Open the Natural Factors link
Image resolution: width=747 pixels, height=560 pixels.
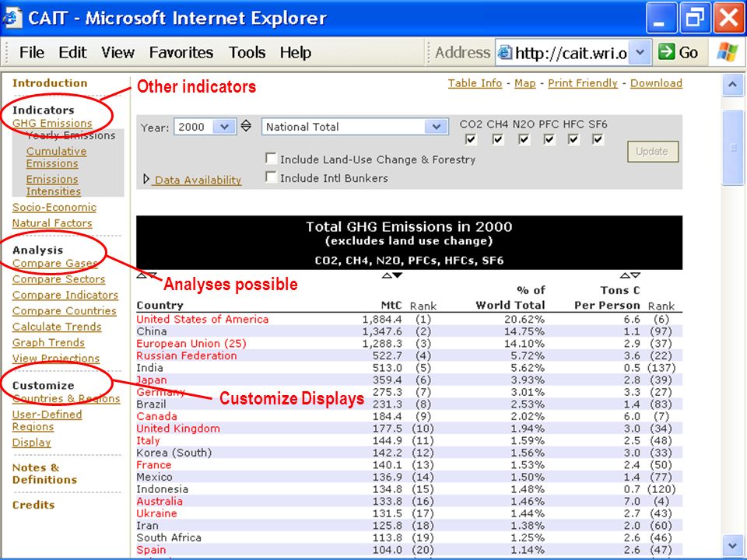[x=52, y=223]
